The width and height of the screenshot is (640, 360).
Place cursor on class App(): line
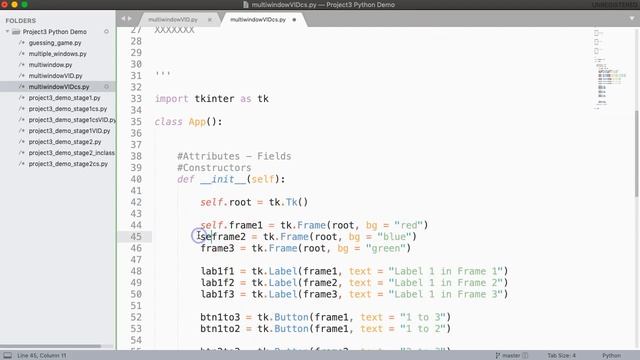tap(188, 122)
